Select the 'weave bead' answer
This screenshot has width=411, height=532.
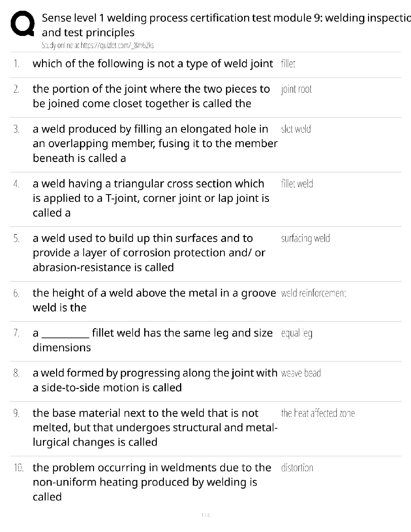click(x=301, y=373)
